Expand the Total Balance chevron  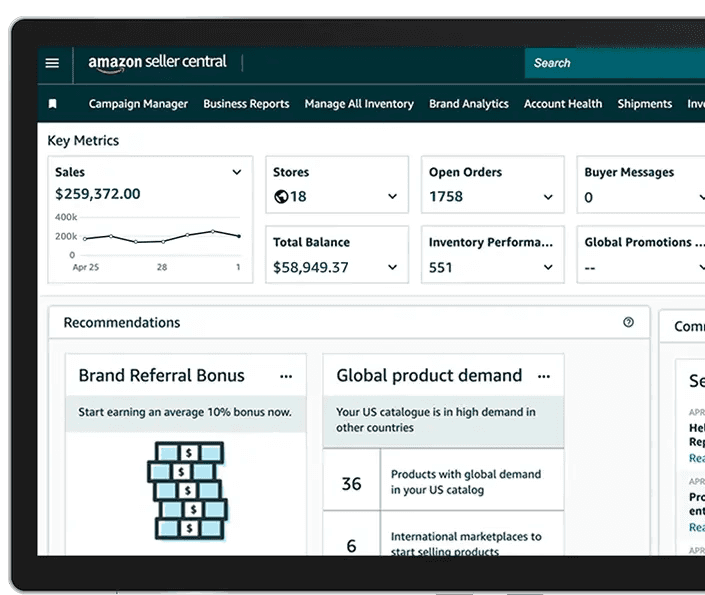coord(393,267)
